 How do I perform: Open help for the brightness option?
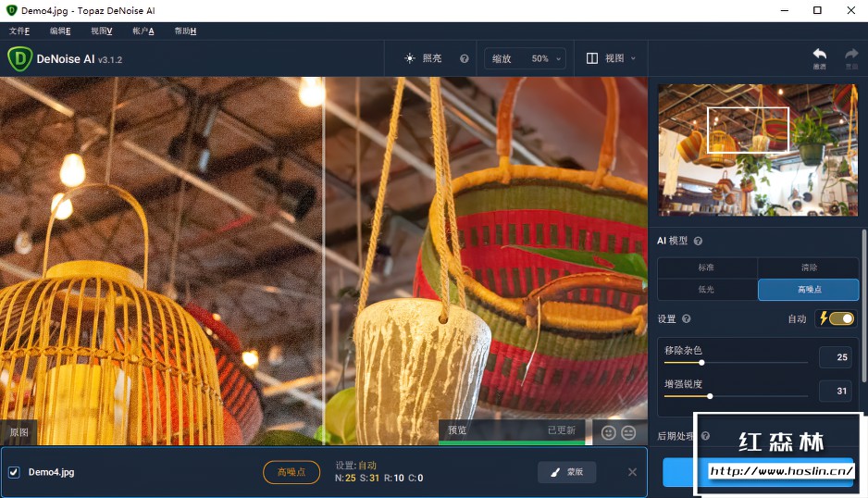point(465,58)
